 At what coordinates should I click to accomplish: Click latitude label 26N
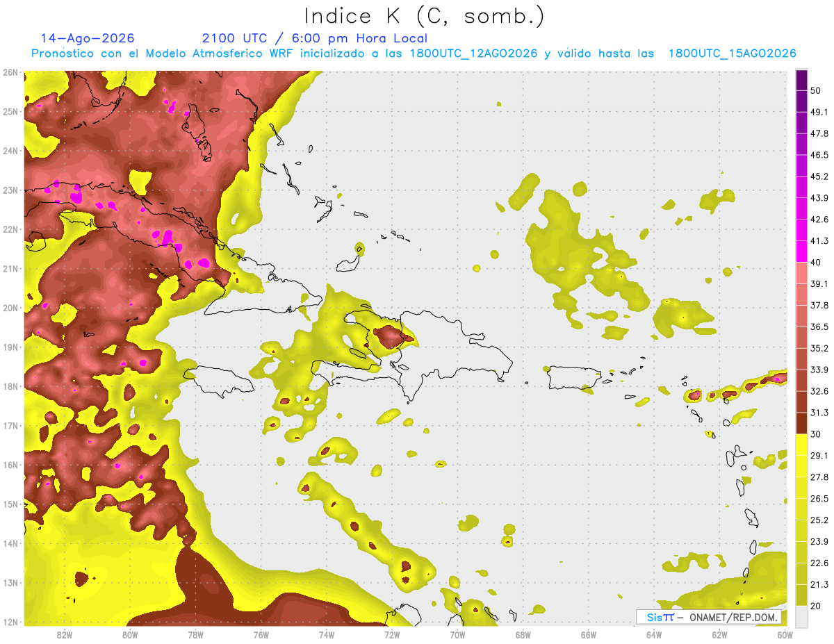[x=10, y=72]
